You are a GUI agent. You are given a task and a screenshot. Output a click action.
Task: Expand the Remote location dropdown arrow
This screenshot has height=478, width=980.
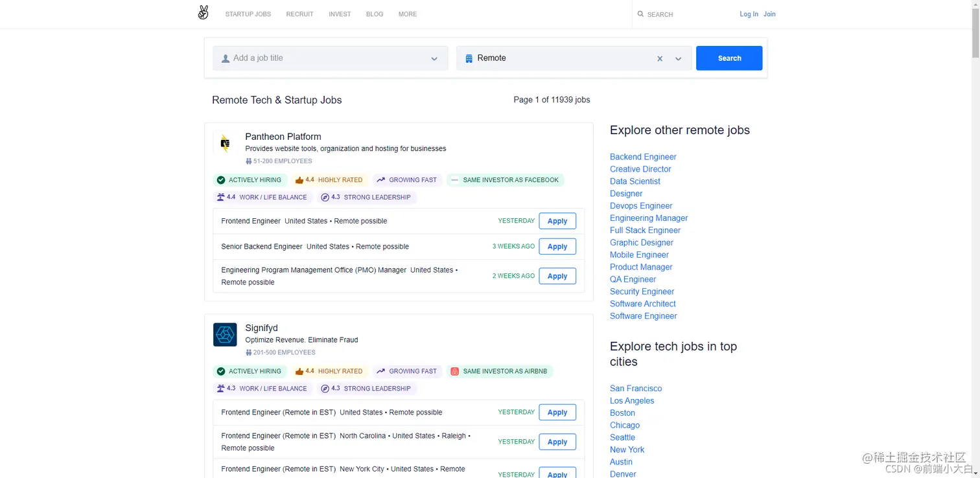tap(679, 59)
